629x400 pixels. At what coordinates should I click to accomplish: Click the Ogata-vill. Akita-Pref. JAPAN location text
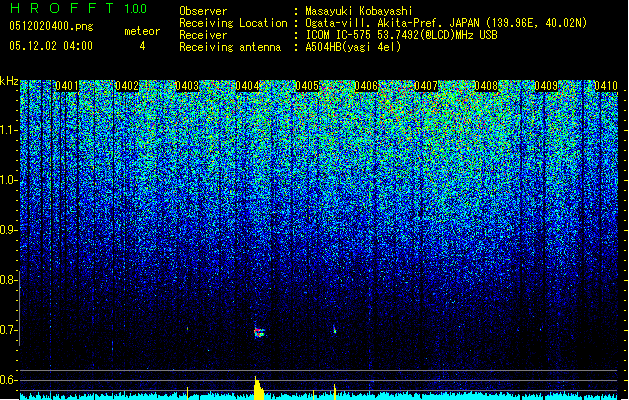(x=446, y=23)
